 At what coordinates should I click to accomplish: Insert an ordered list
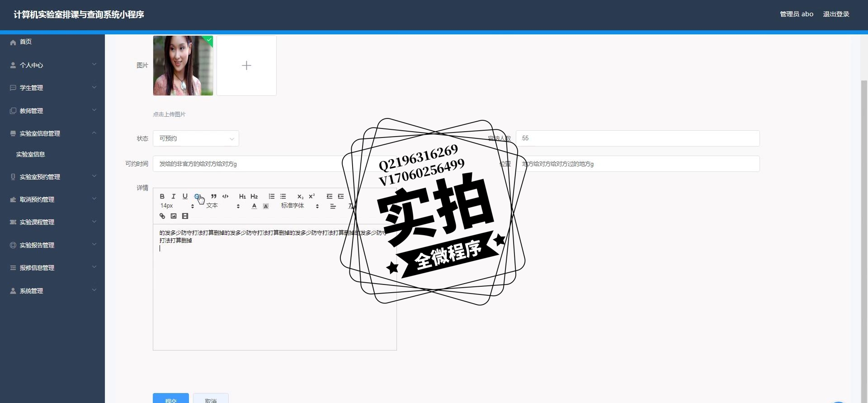pos(271,196)
